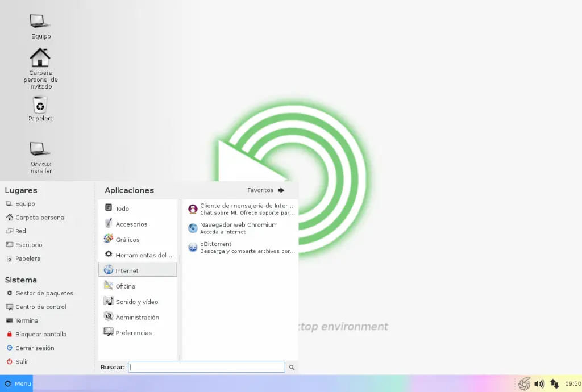Select the Oficina category

coord(138,286)
